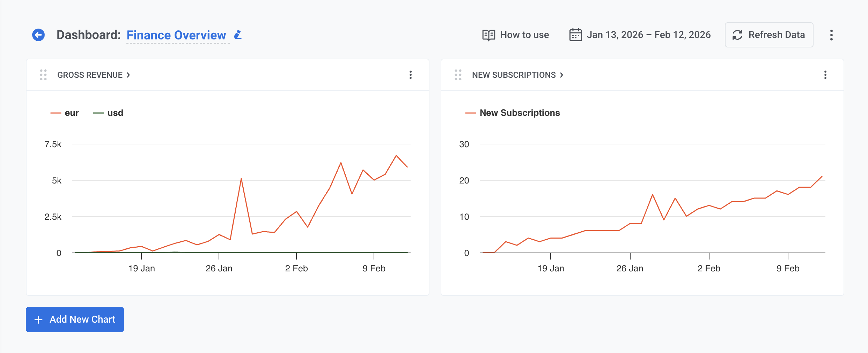Click the calendar icon near the date range
The width and height of the screenshot is (868, 353).
click(575, 35)
